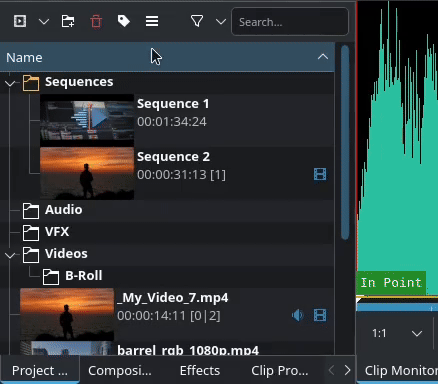Switch to the Effects tab
Image resolution: width=438 pixels, height=384 pixels.
(x=200, y=370)
